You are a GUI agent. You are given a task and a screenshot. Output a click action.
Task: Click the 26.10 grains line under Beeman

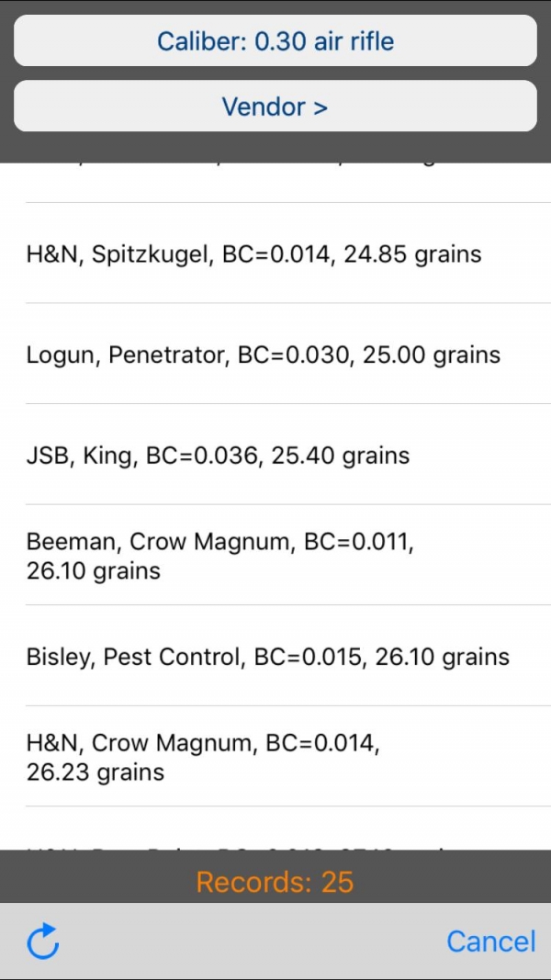[93, 570]
